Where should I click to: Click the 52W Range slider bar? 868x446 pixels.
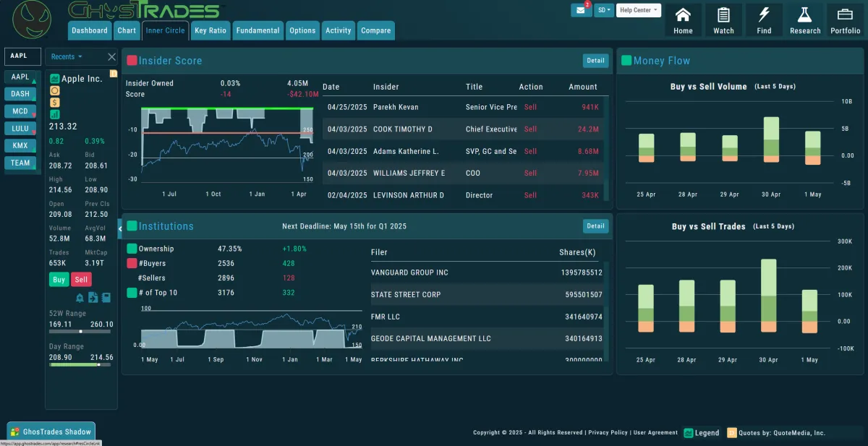[x=81, y=331]
